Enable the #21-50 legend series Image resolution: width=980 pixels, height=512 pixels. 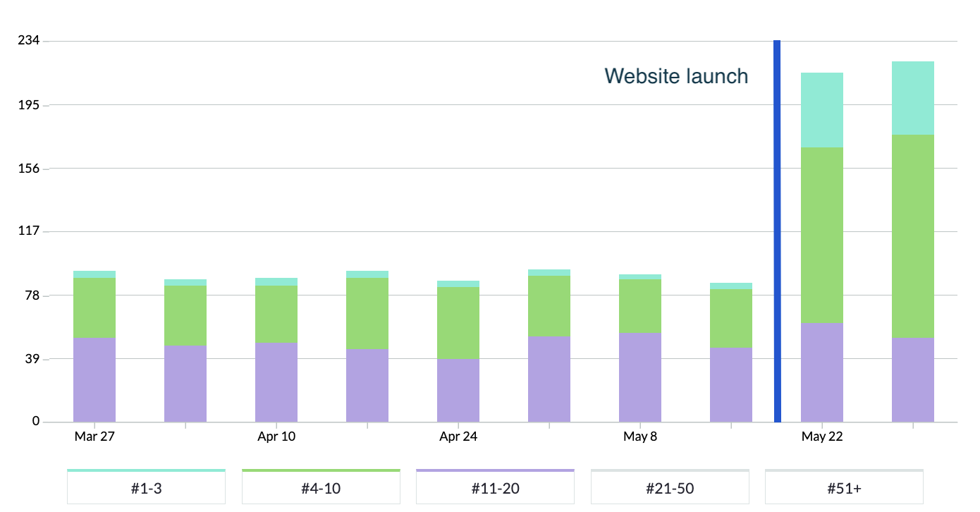point(669,487)
